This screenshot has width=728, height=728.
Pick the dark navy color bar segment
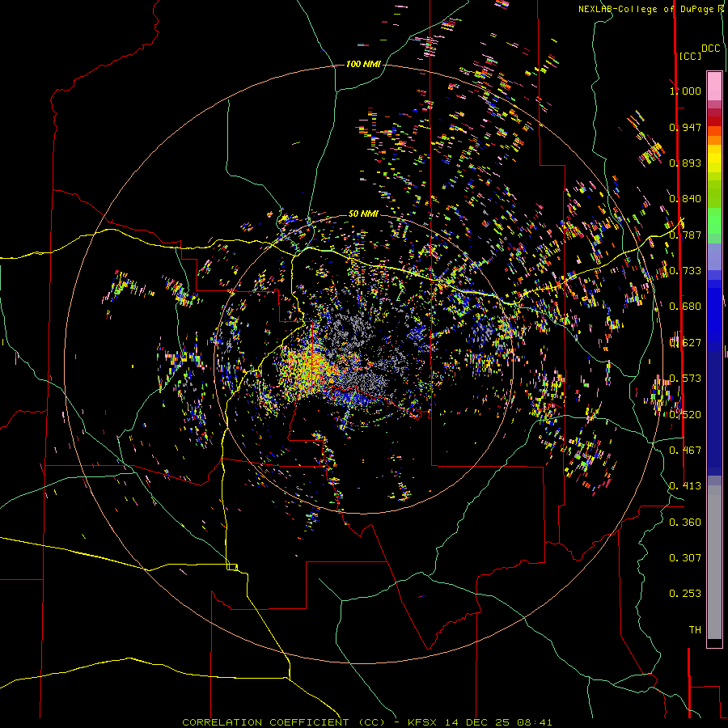pyautogui.click(x=714, y=411)
